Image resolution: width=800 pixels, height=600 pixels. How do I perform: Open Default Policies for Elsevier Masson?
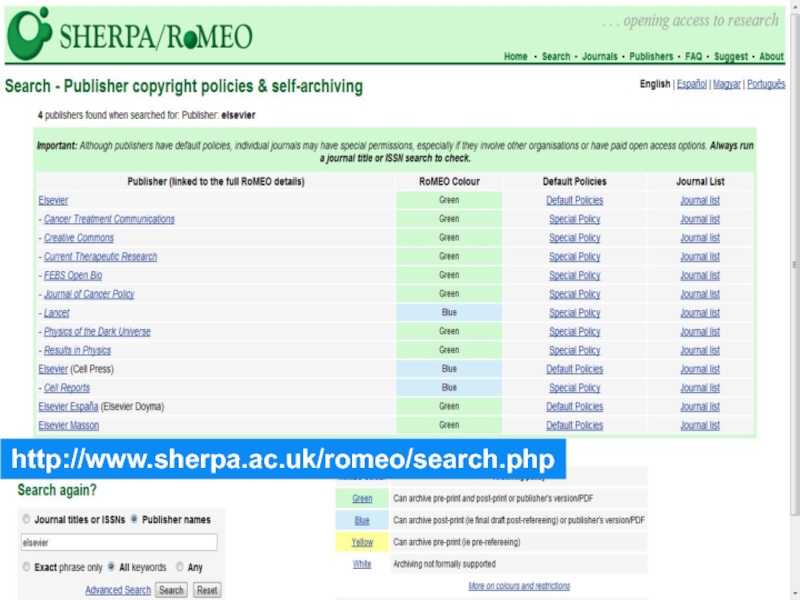click(574, 426)
